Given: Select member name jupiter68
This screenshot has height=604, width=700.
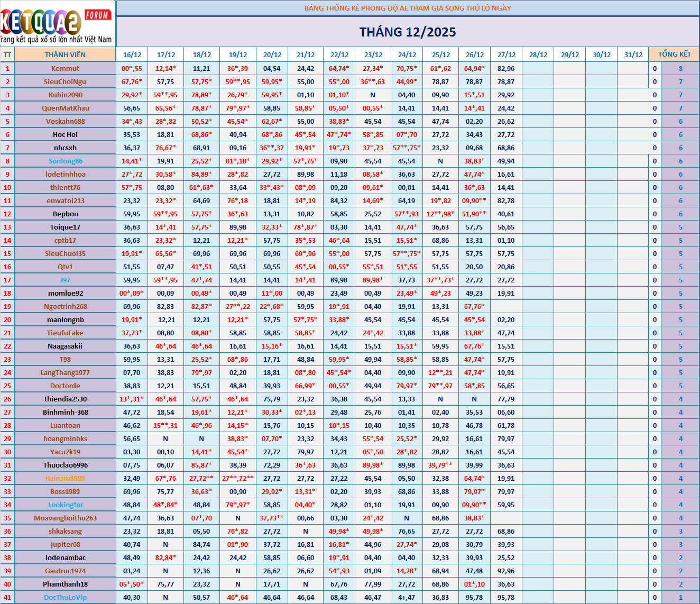Looking at the screenshot, I should point(65,544).
